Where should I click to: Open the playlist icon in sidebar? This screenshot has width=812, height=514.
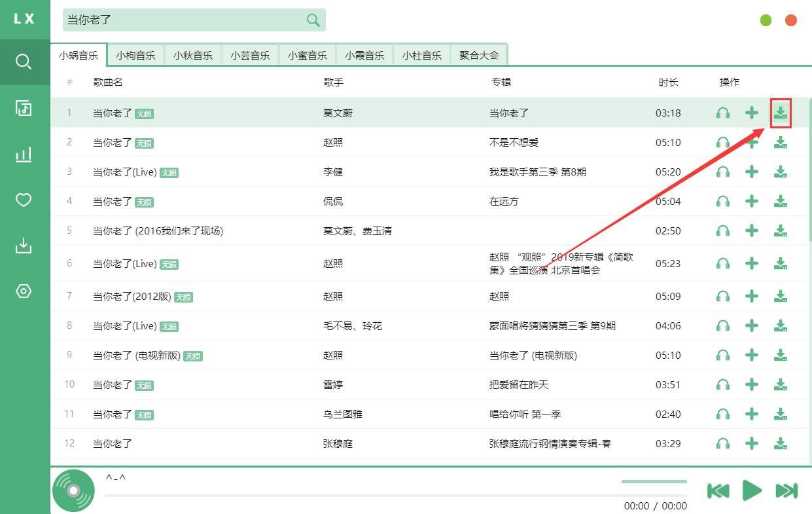pyautogui.click(x=24, y=108)
